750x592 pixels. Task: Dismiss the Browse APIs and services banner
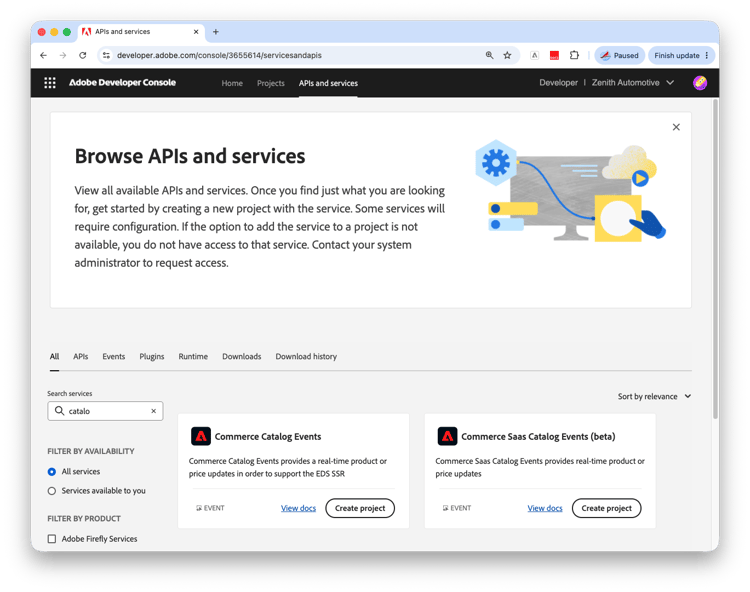(x=676, y=127)
